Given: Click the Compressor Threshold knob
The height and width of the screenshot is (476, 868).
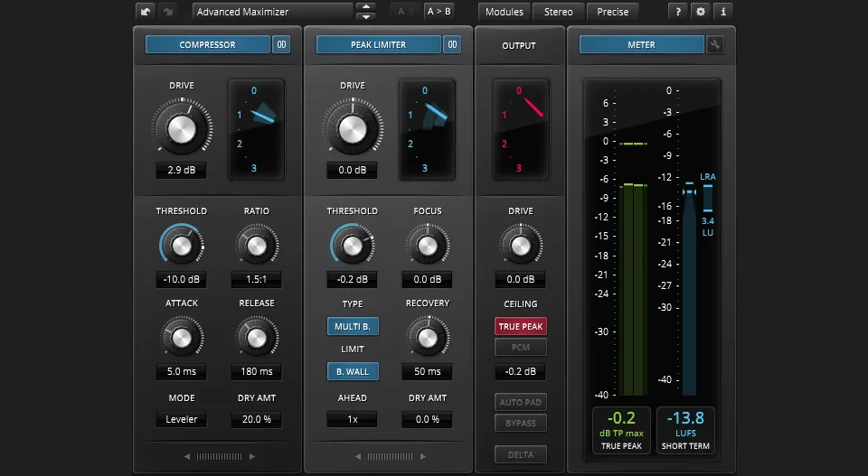Looking at the screenshot, I should click(182, 246).
